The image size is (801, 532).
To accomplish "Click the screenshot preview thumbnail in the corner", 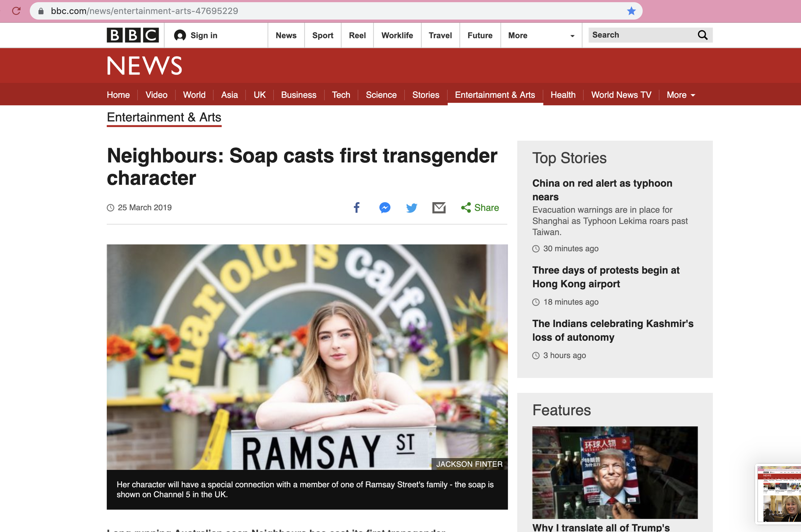I will click(779, 494).
